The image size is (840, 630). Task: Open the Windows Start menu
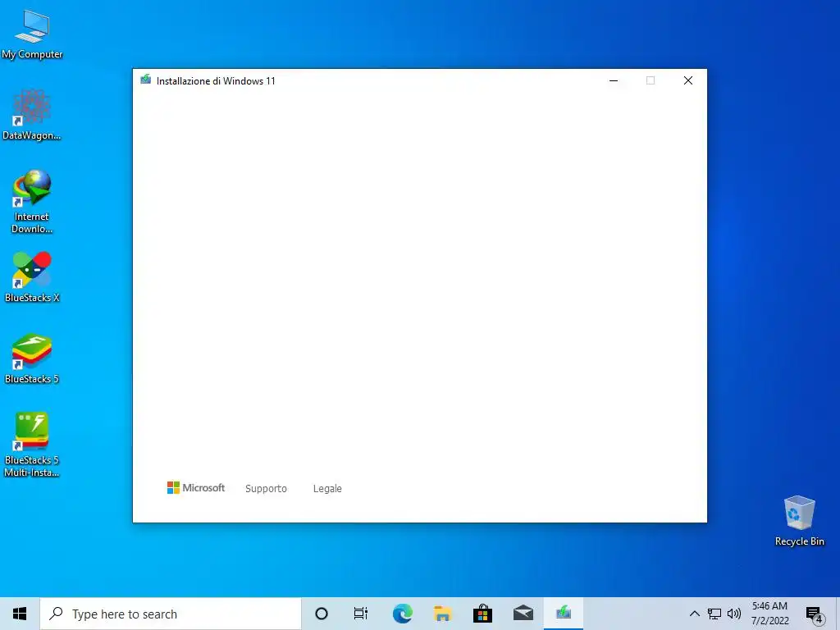point(20,614)
